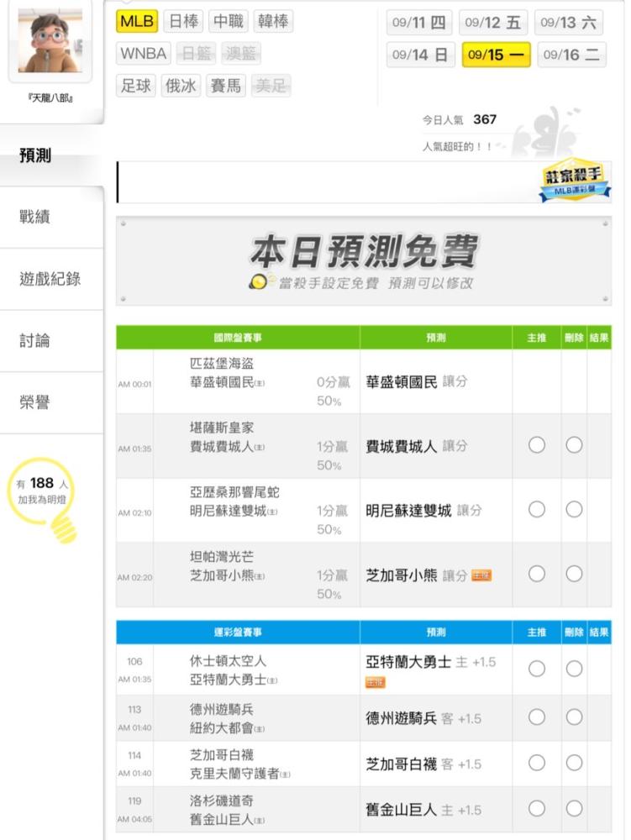This screenshot has width=631, height=840.
Task: Switch to the 中職 league tab
Action: [x=229, y=22]
